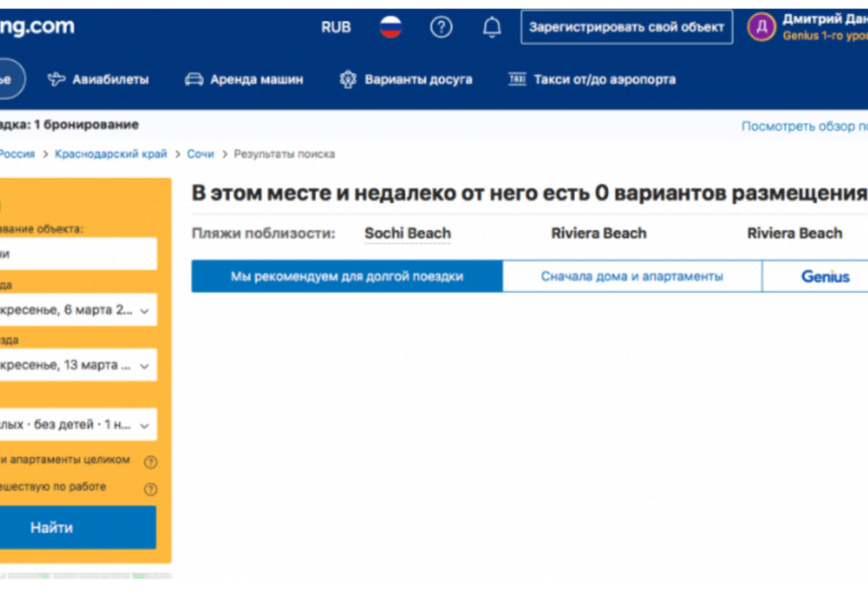The height and width of the screenshot is (615, 868).
Task: Open the Дмитрий account name menu
Action: click(x=825, y=20)
